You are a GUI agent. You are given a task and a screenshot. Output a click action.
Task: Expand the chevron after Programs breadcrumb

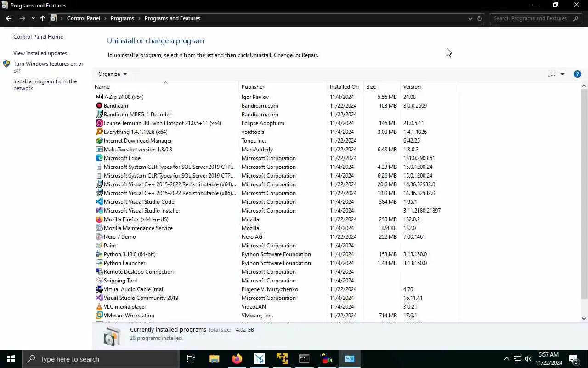139,18
